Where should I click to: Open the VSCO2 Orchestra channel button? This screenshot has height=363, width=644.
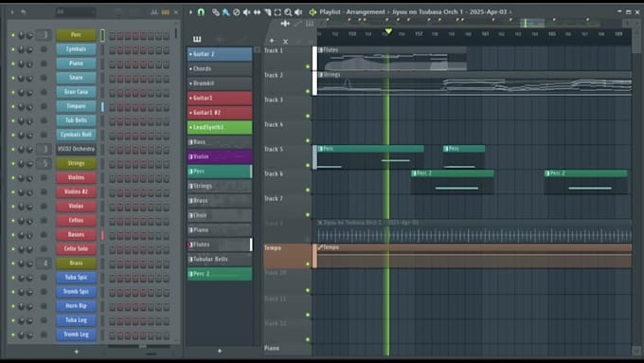[76, 149]
